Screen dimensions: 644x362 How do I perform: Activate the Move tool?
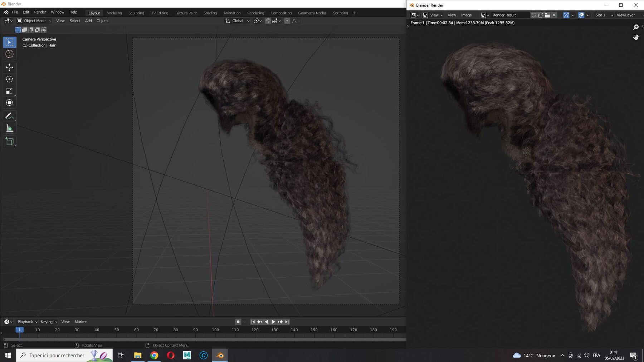coord(9,67)
